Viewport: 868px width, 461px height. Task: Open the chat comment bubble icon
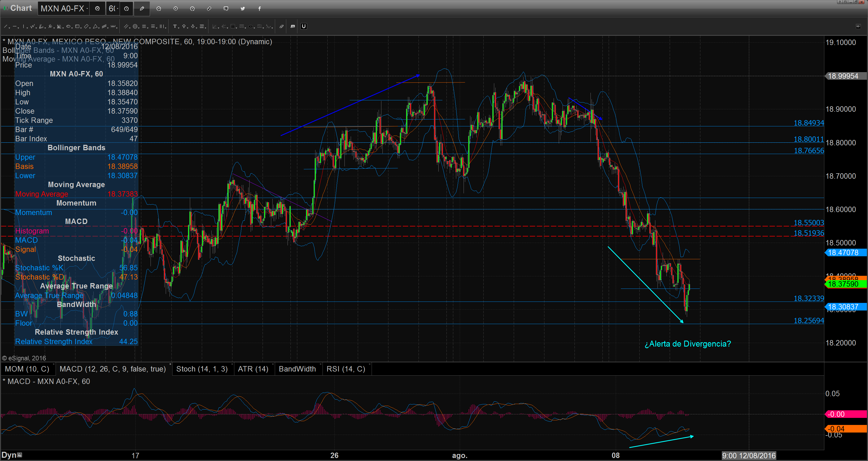point(226,9)
